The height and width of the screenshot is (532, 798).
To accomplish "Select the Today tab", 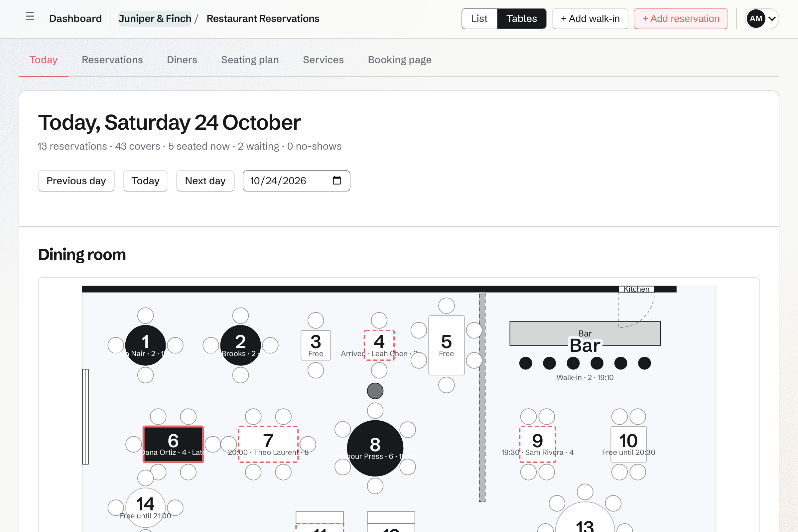I will 44,60.
